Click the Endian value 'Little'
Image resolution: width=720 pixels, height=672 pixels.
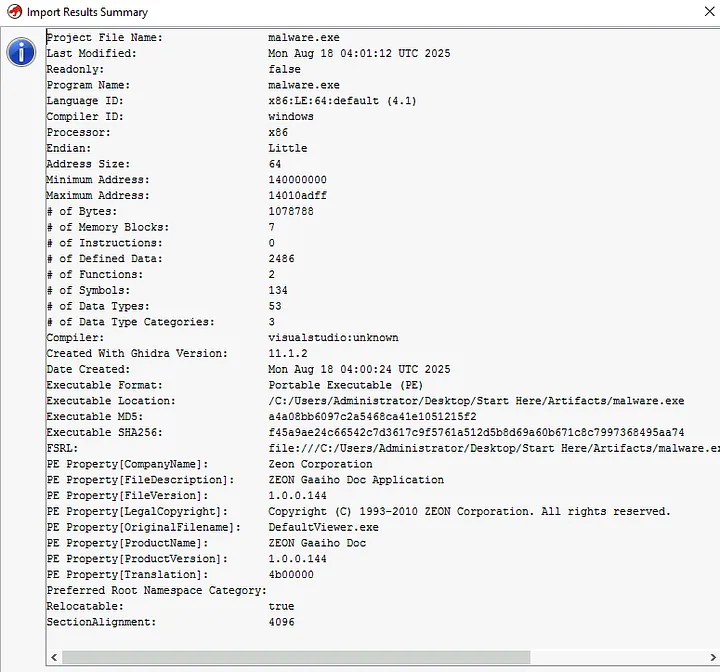(287, 148)
